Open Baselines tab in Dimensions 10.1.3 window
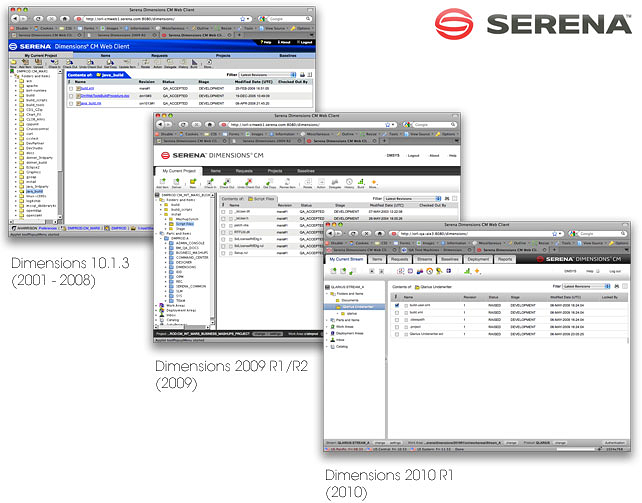 288,56
